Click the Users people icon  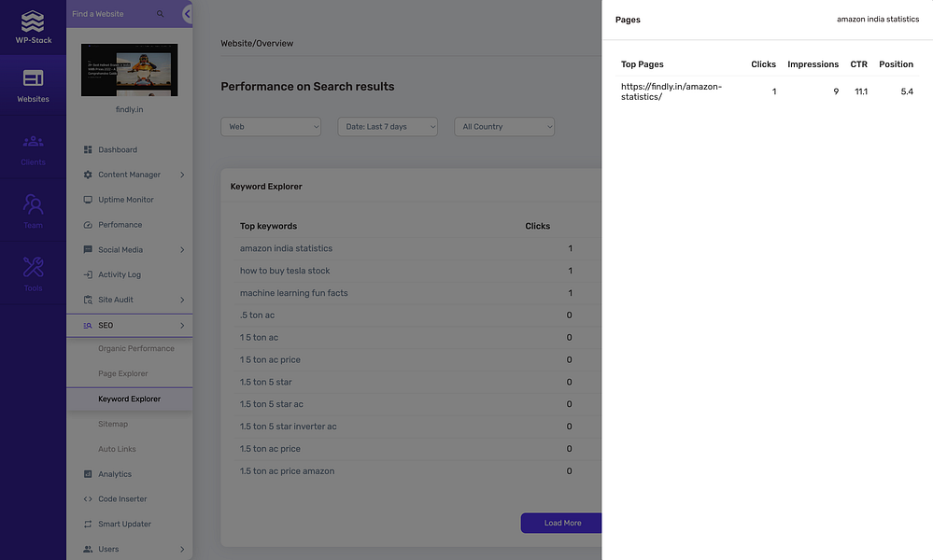(x=88, y=549)
